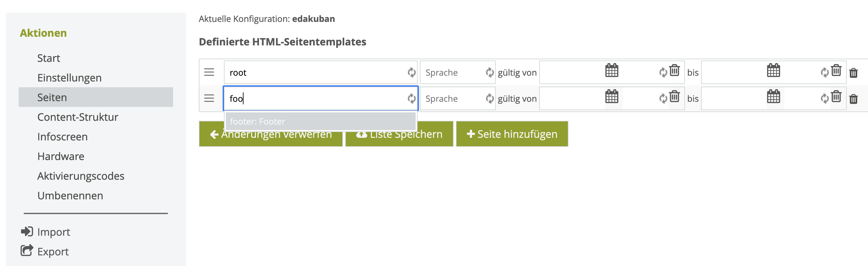
Task: Click the root page name input field
Action: 315,72
